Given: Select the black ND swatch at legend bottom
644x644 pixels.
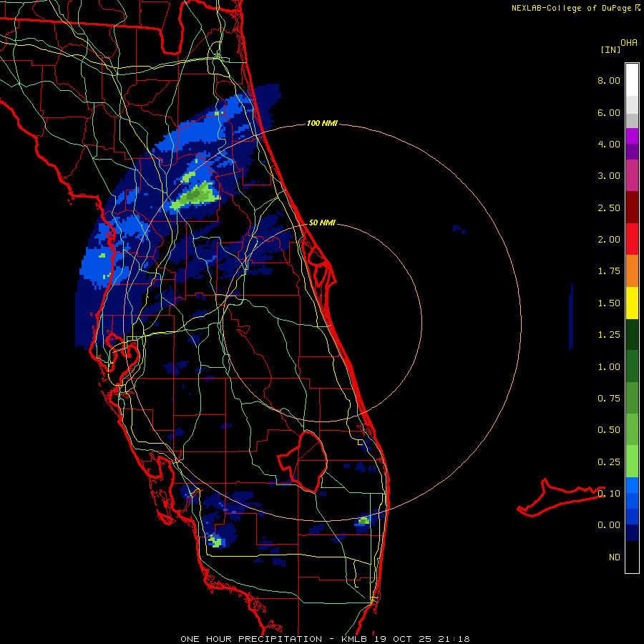Looking at the screenshot, I should coord(632,557).
